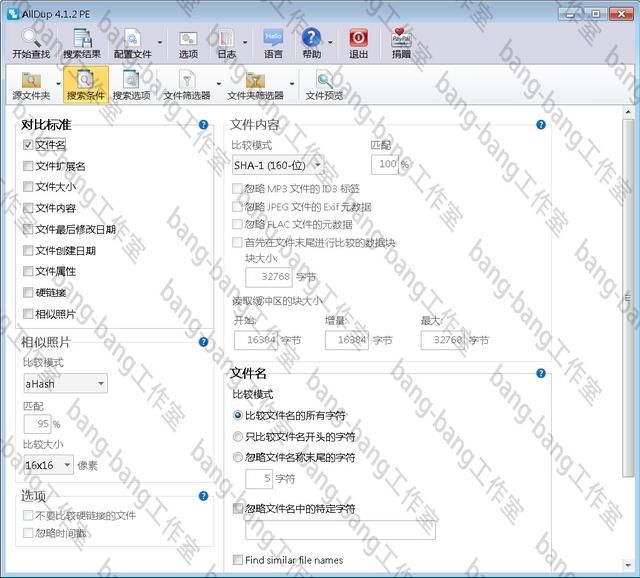Open help for 文件内容 section

tap(541, 124)
